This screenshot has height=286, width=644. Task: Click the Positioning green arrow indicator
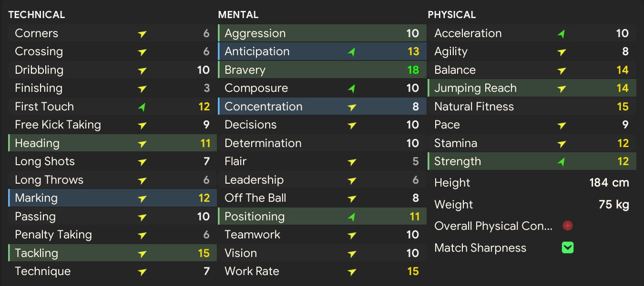351,217
